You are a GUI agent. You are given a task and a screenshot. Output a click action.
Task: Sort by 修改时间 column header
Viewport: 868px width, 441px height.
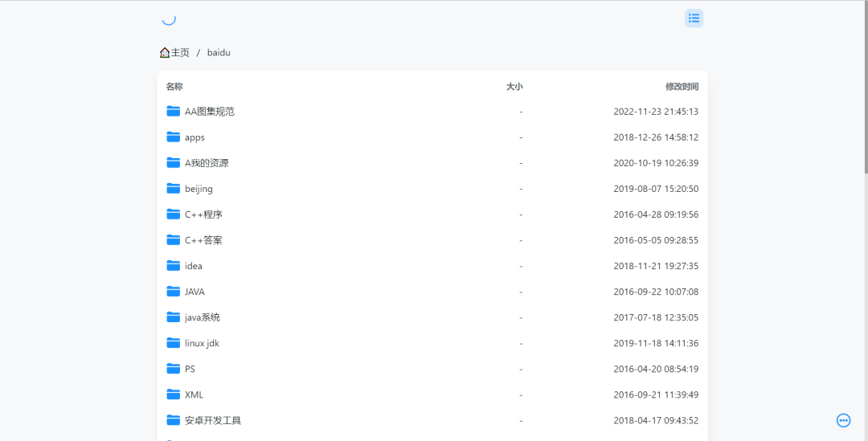(x=682, y=86)
